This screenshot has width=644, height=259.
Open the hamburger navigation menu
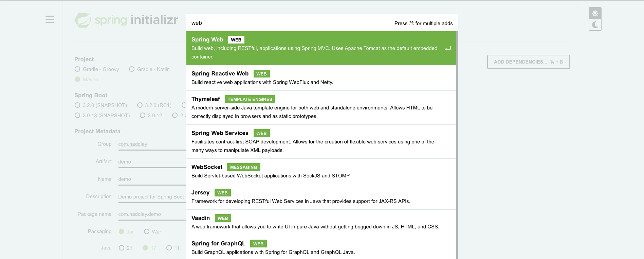(x=50, y=19)
